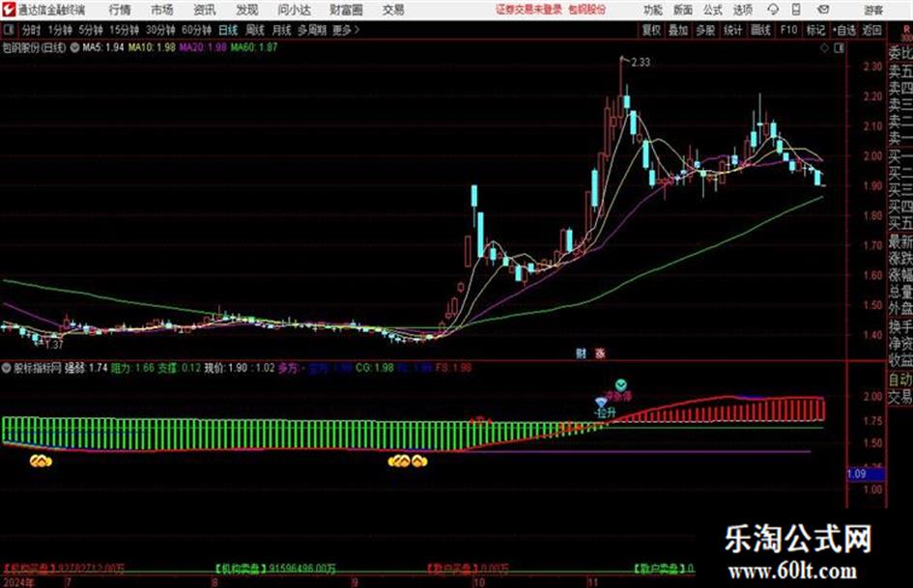The image size is (913, 588).
Task: Open the 选项 menu
Action: 742,10
